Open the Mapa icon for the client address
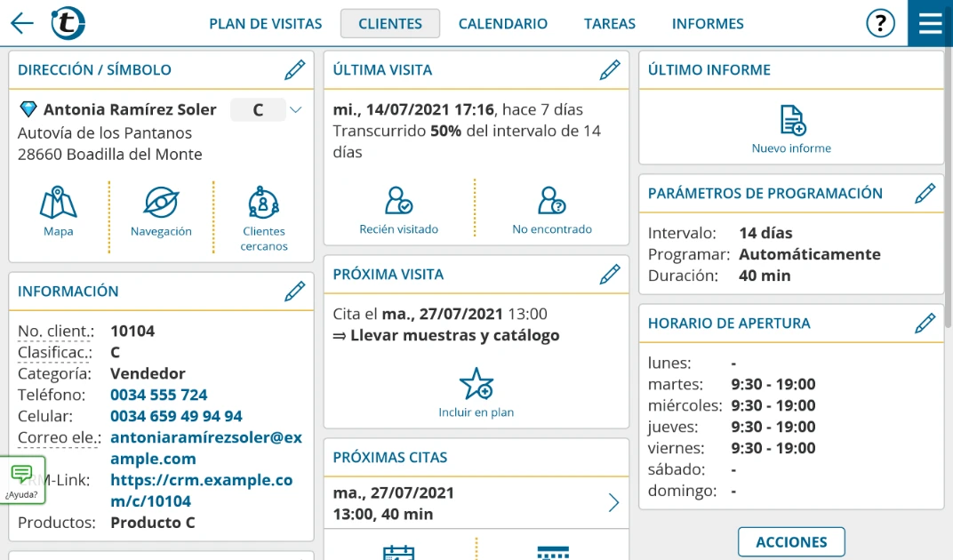 point(57,209)
